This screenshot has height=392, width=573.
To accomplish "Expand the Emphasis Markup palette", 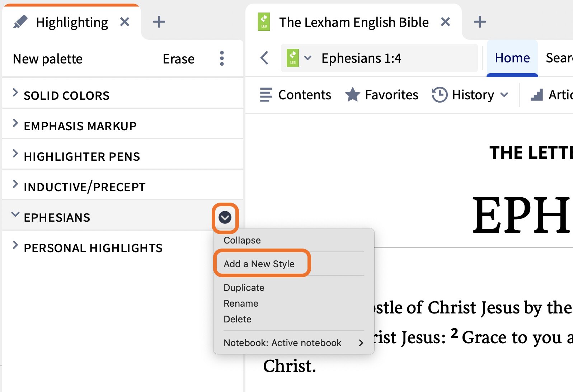I will [x=15, y=123].
